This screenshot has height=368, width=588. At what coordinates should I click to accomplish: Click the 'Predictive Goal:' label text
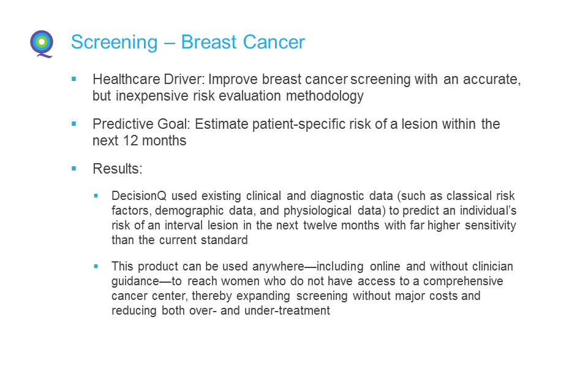tap(141, 124)
